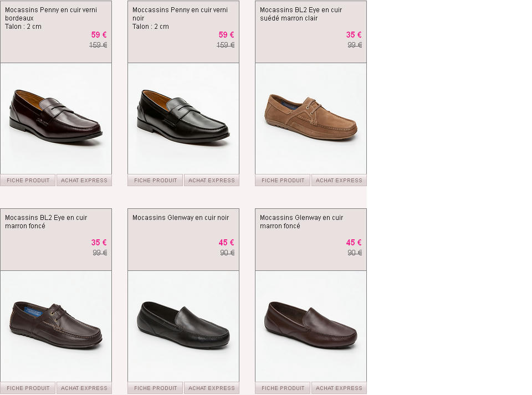Viewport: 532px width, 395px height.
Task: Open Fiche Produit for black Glenway moccasins
Action: pos(155,388)
